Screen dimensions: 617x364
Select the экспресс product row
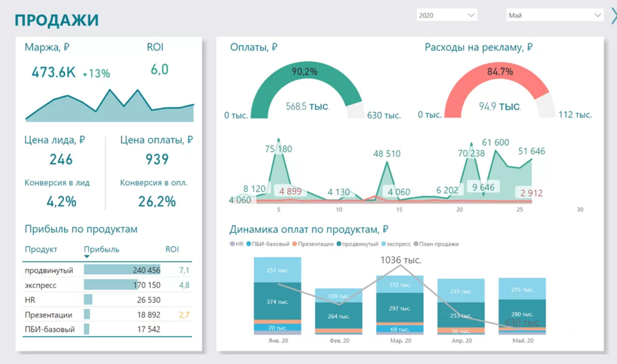(x=107, y=285)
